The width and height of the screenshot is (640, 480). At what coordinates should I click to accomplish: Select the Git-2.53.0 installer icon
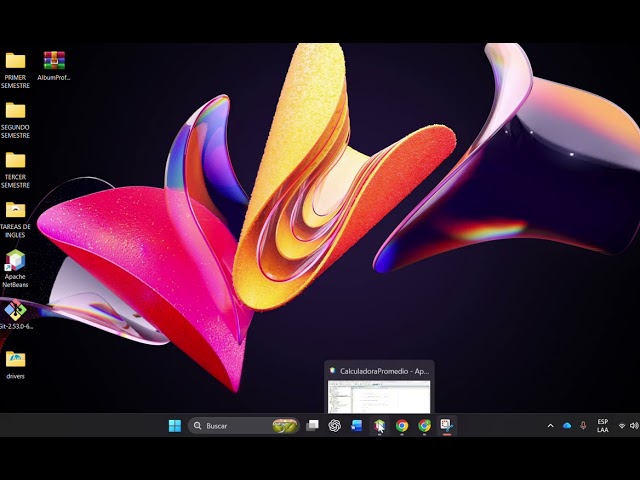(16, 314)
